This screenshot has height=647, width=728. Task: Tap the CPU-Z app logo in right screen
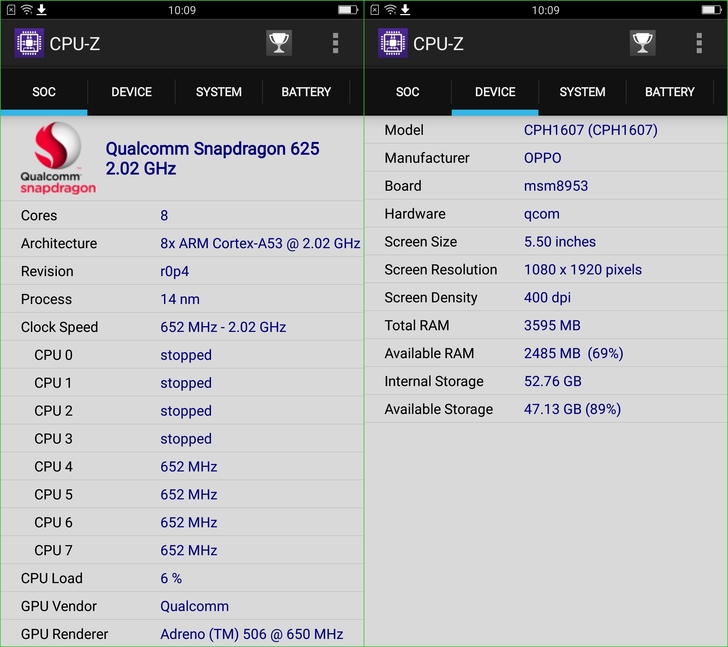click(392, 43)
